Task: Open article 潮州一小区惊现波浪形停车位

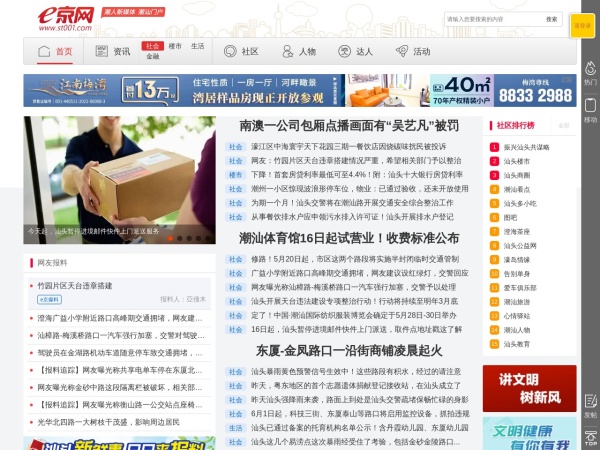Action: coord(360,189)
